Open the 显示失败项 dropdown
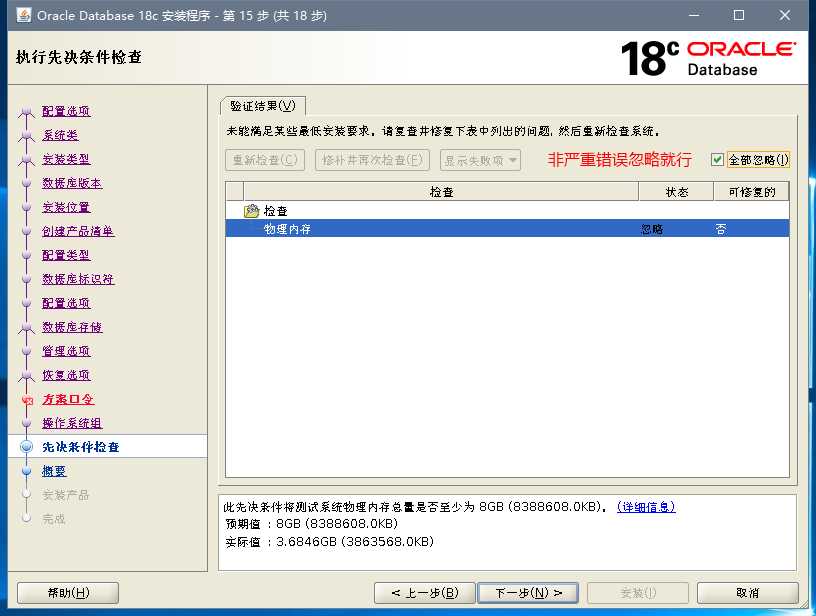The height and width of the screenshot is (616, 816). (x=480, y=160)
